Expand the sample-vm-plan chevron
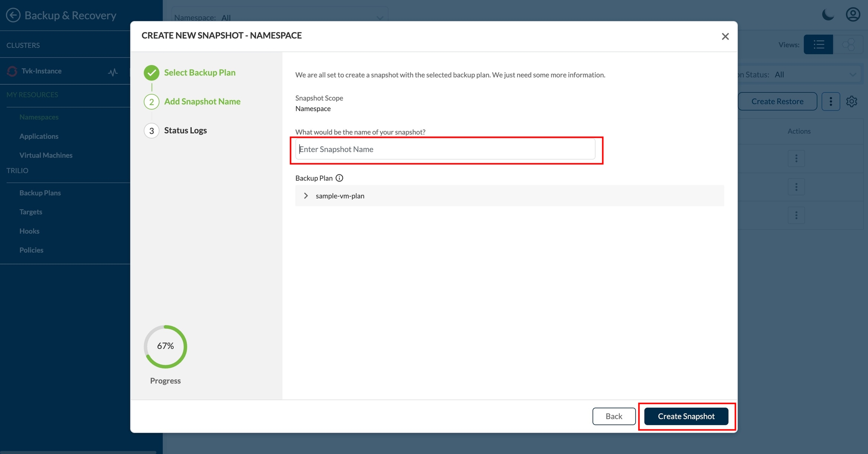 306,196
